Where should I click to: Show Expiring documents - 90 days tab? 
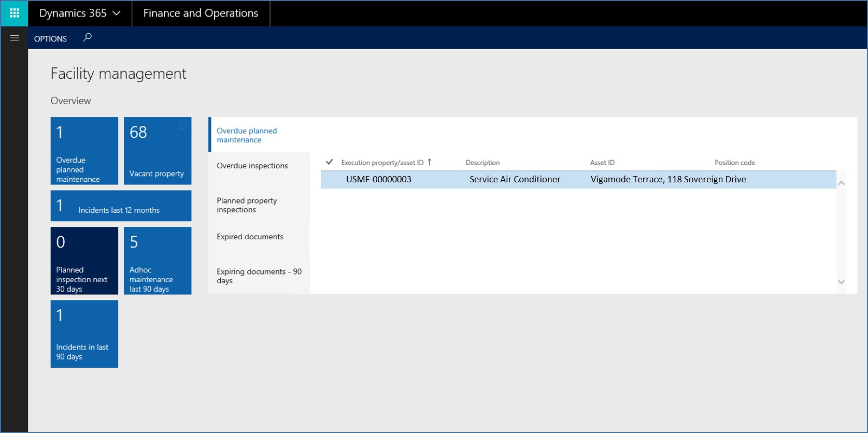pos(259,276)
